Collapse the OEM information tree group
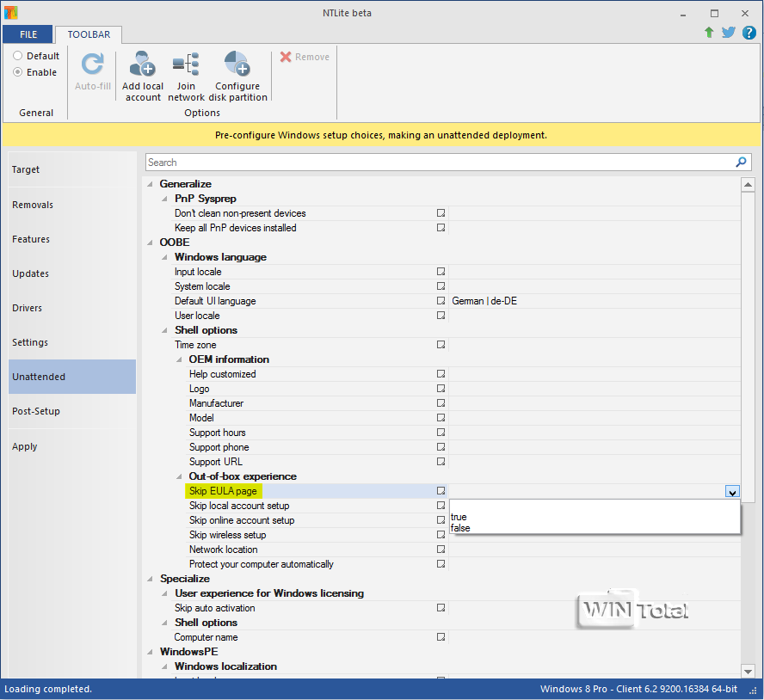This screenshot has height=700, width=764. (x=181, y=359)
